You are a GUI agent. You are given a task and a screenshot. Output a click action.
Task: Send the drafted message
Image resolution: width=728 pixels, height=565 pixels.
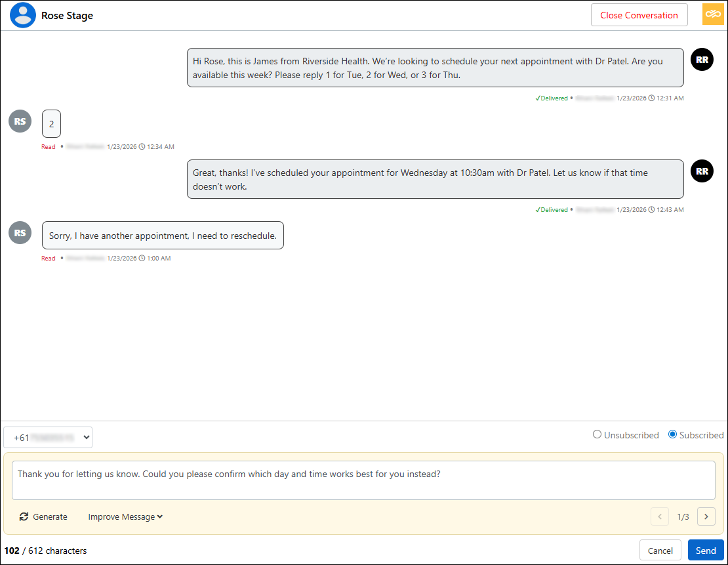pyautogui.click(x=706, y=551)
